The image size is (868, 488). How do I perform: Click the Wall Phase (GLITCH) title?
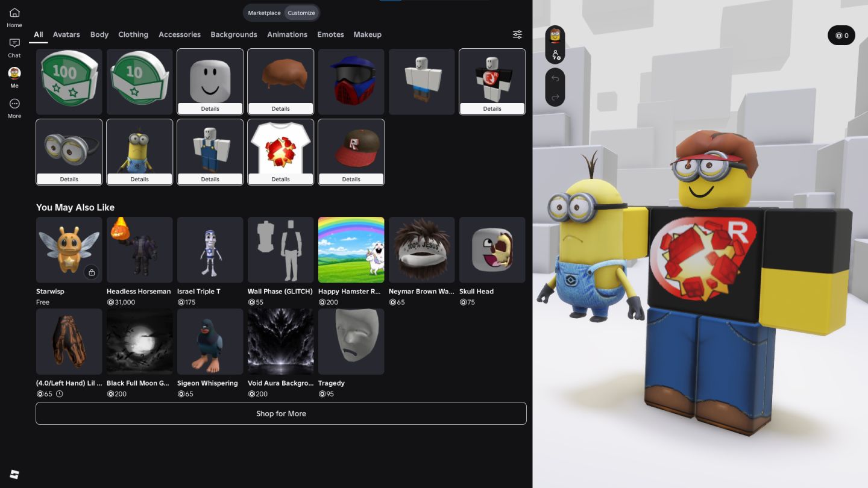coord(280,291)
